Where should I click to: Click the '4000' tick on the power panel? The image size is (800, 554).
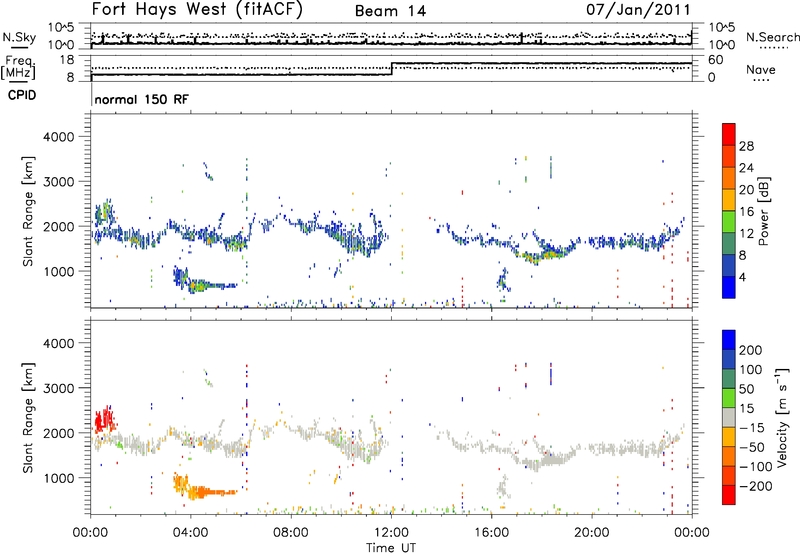pyautogui.click(x=58, y=137)
